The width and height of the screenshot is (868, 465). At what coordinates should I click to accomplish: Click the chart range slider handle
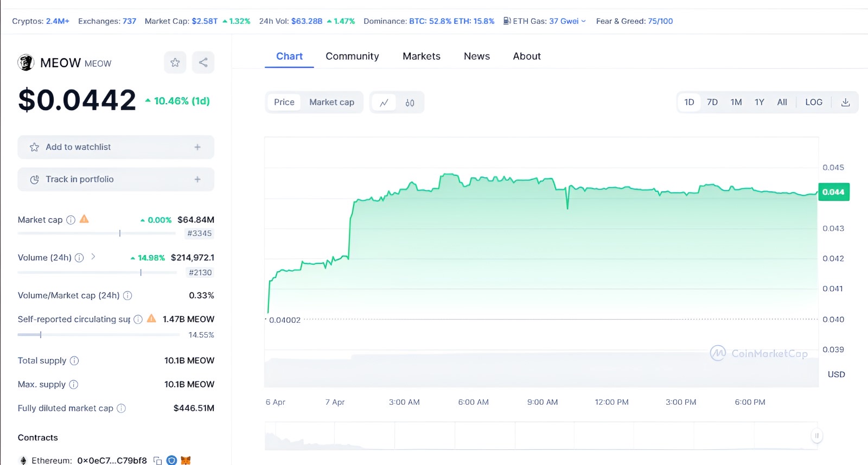pyautogui.click(x=816, y=435)
